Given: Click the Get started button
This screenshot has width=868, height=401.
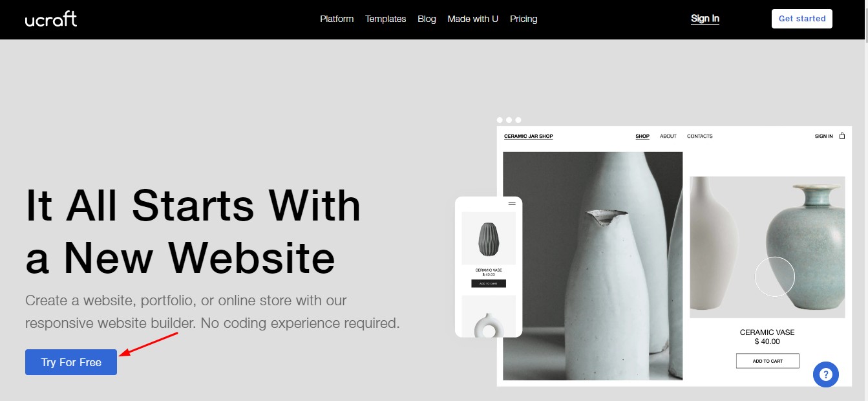Looking at the screenshot, I should 802,19.
